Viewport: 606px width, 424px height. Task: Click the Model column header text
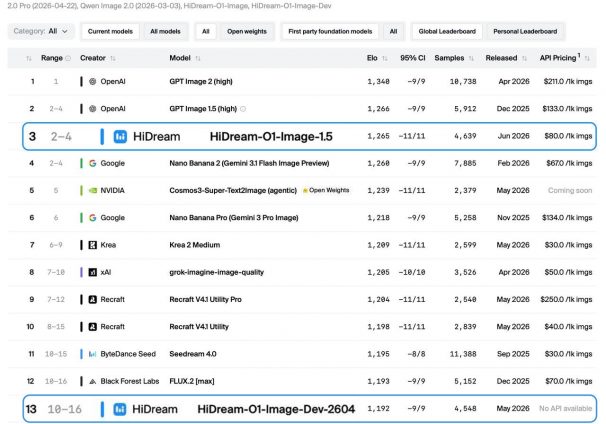pyautogui.click(x=180, y=58)
